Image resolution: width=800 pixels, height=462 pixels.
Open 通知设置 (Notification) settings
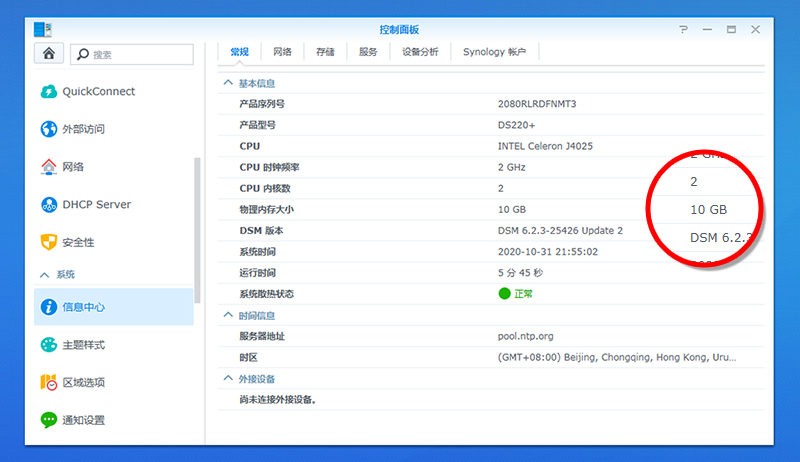pos(83,420)
